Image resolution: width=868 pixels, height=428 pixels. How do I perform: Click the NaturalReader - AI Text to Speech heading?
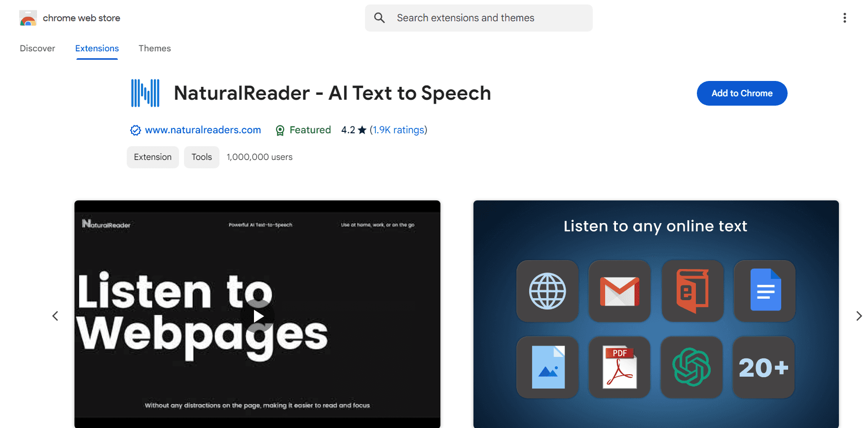pos(332,93)
